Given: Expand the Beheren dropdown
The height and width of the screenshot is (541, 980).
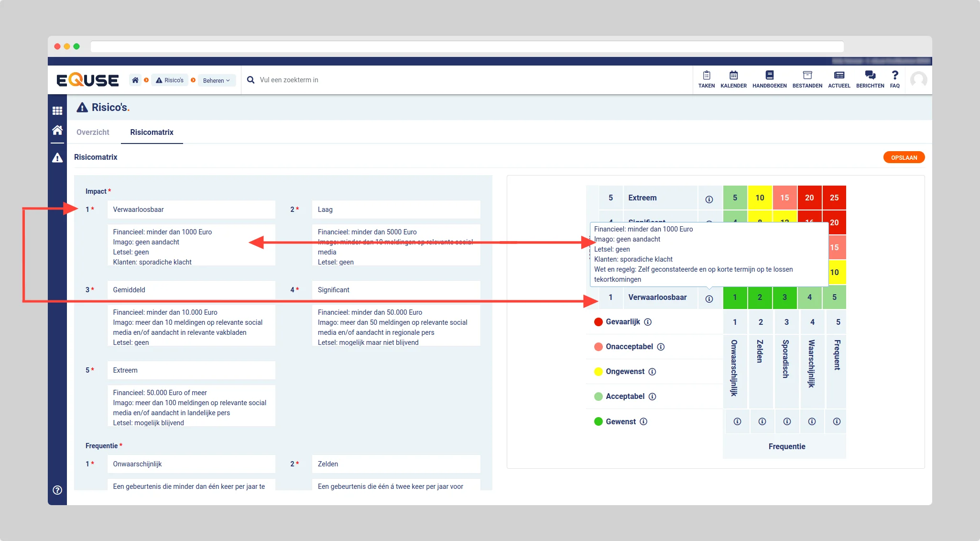Looking at the screenshot, I should 216,80.
